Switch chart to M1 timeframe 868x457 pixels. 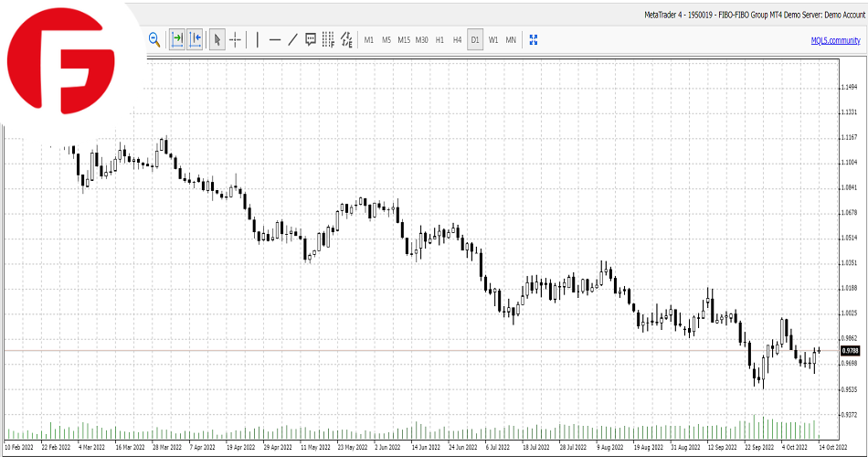click(369, 40)
